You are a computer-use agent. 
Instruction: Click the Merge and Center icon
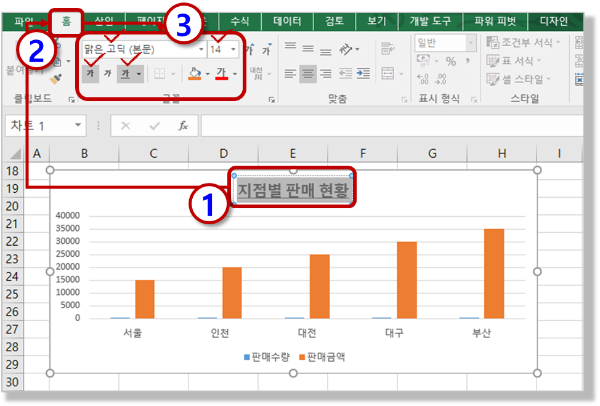388,73
